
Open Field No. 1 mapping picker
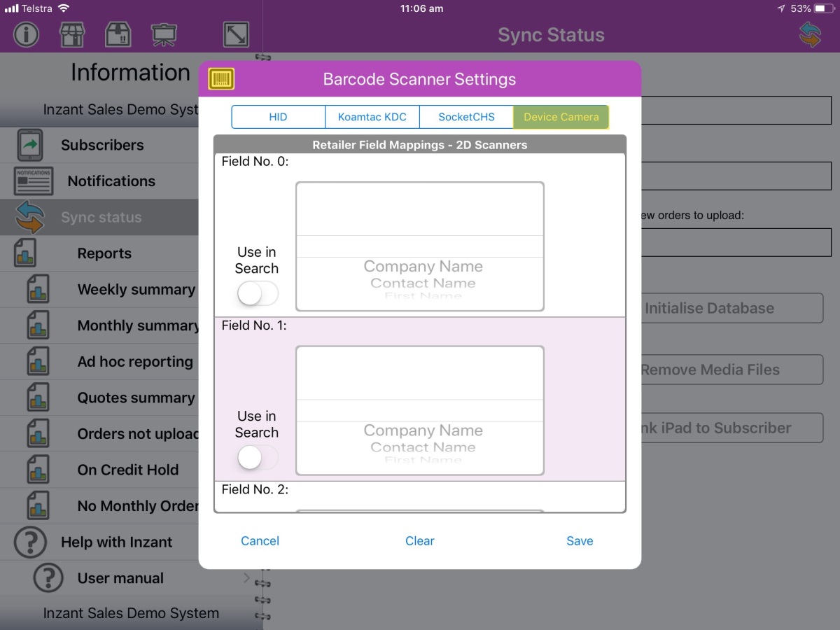[420, 410]
